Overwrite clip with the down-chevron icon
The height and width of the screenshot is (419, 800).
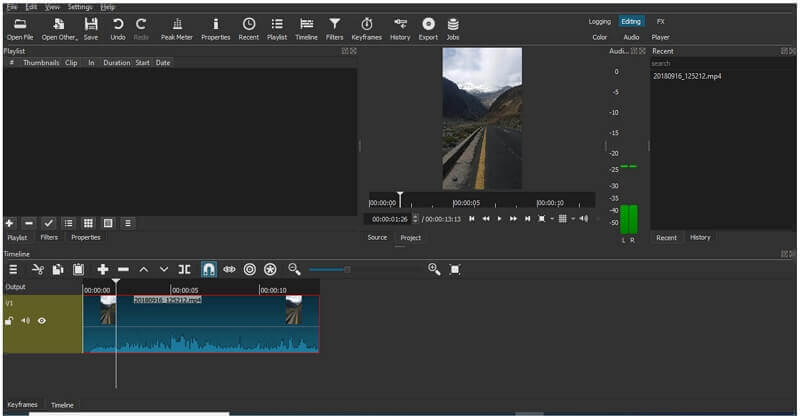click(164, 269)
